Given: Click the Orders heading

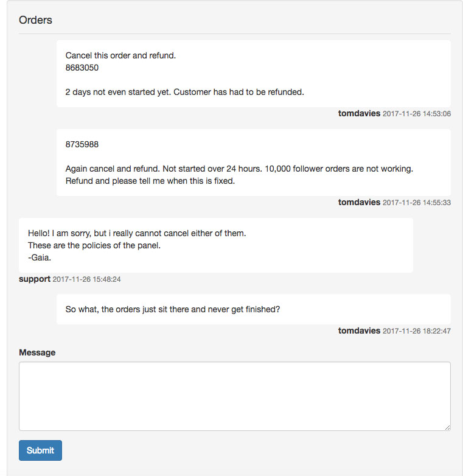Looking at the screenshot, I should pos(35,20).
